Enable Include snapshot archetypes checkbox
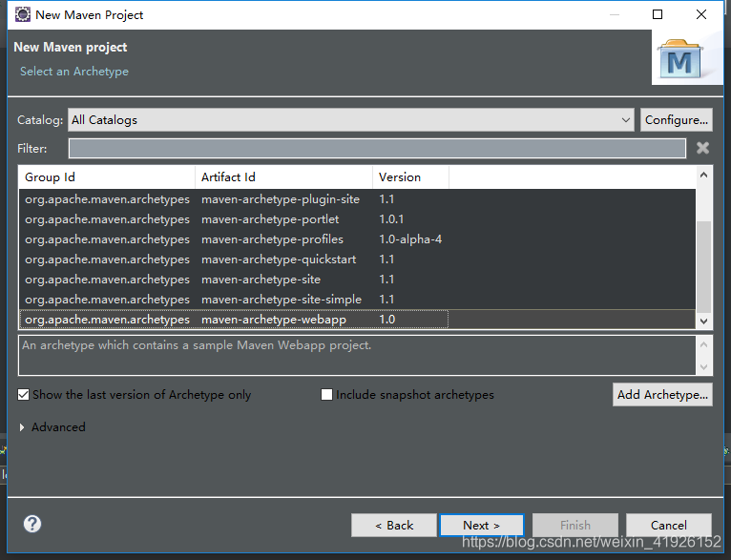The width and height of the screenshot is (731, 560). (326, 395)
